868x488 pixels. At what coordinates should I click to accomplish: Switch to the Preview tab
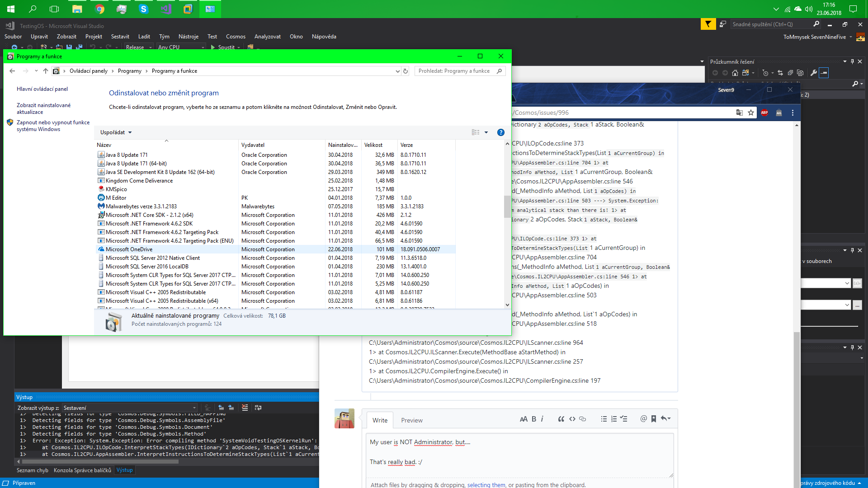click(x=411, y=420)
